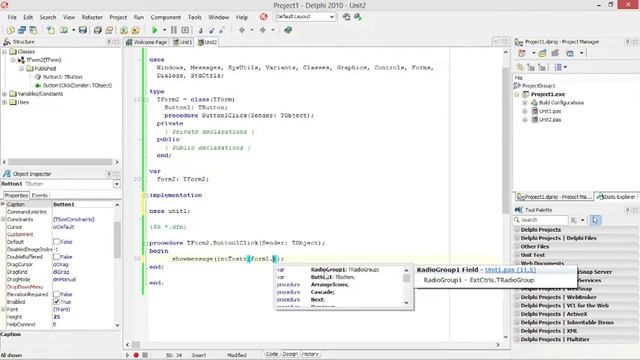This screenshot has height=360, width=640.
Task: Expand Build Configurations in Project Manager
Action: coord(525,103)
